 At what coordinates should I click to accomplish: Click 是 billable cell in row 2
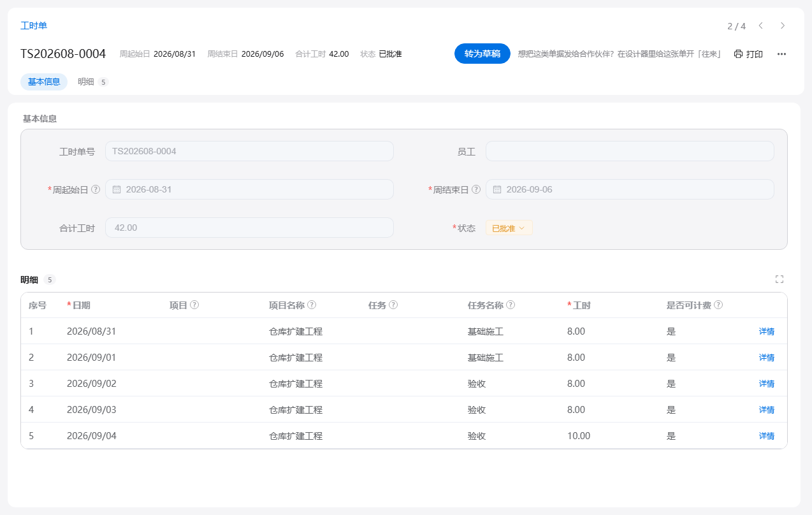[671, 358]
